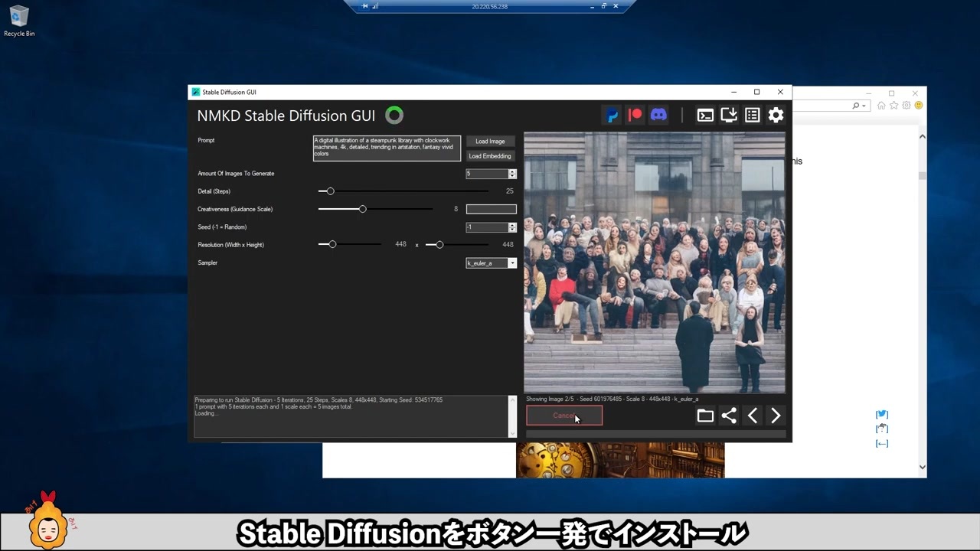Cancel the current image generation
980x551 pixels.
coord(564,416)
